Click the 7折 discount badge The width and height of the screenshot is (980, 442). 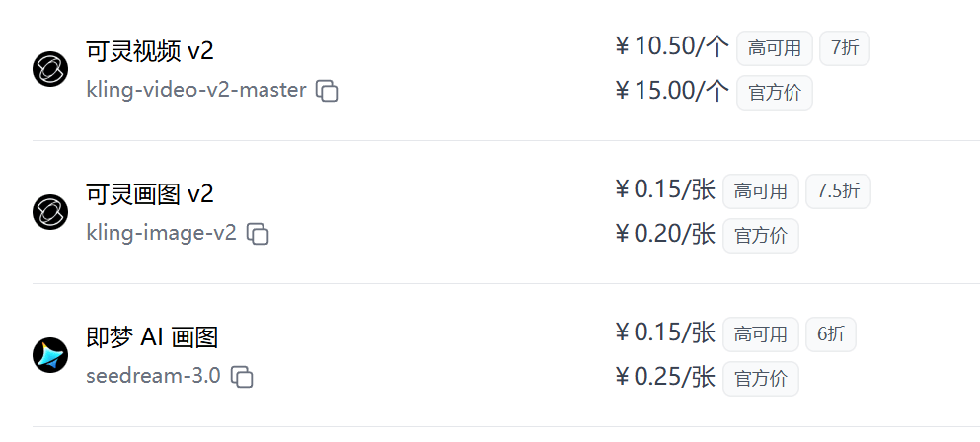(x=845, y=48)
